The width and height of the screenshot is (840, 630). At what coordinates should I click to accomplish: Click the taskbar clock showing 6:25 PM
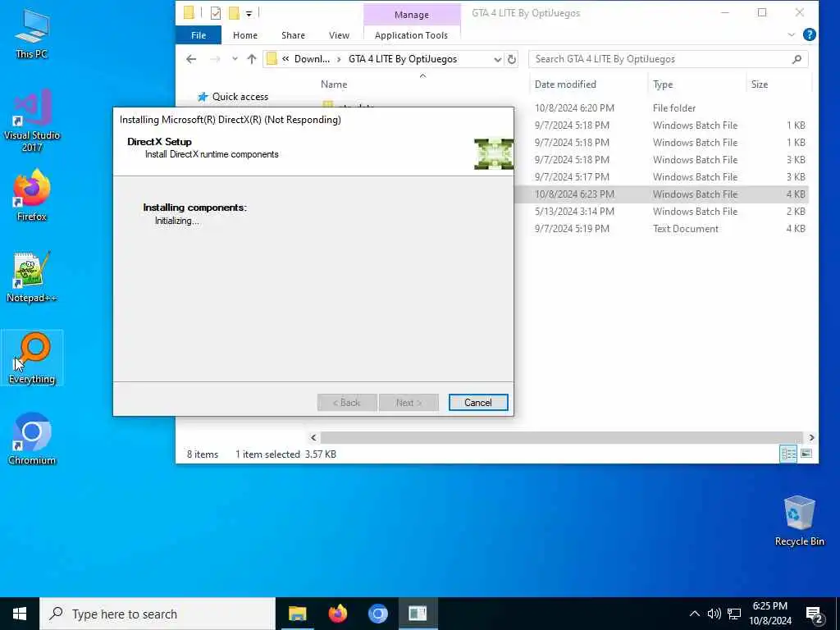tap(769, 614)
